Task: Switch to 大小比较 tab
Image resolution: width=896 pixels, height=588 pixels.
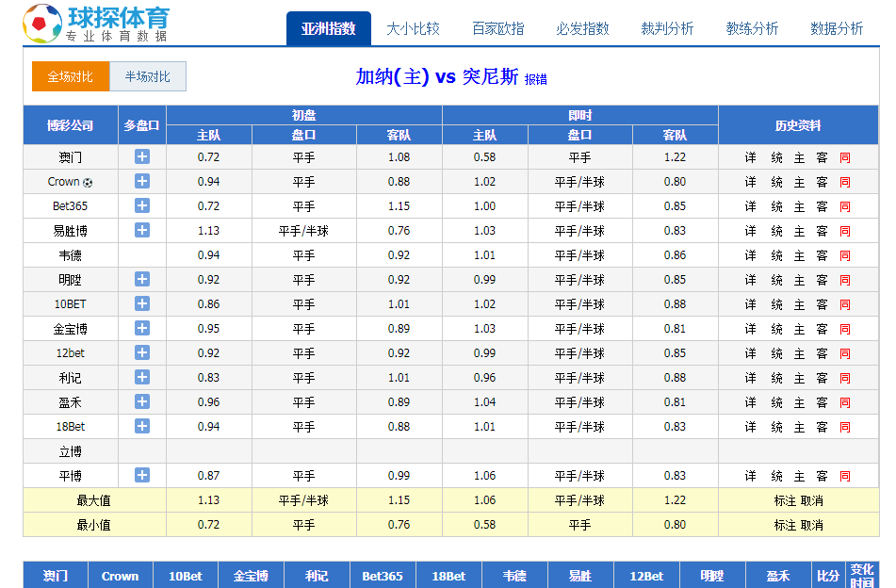Action: pos(413,28)
